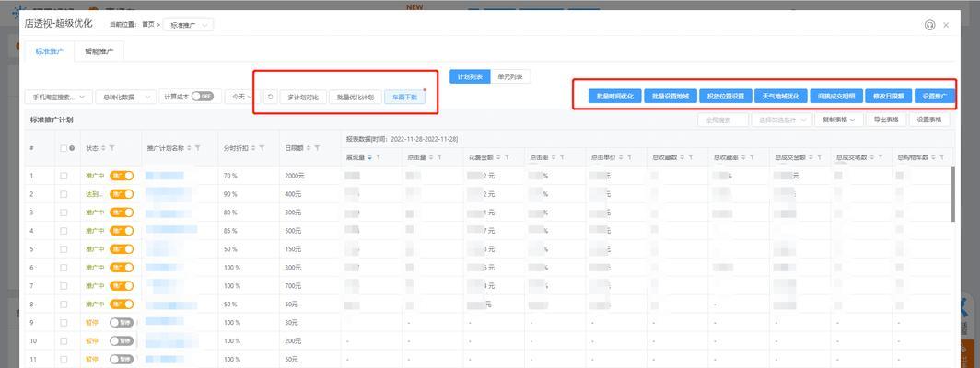Open filter icon on 状态 column
The height and width of the screenshot is (368, 980).
[x=111, y=148]
